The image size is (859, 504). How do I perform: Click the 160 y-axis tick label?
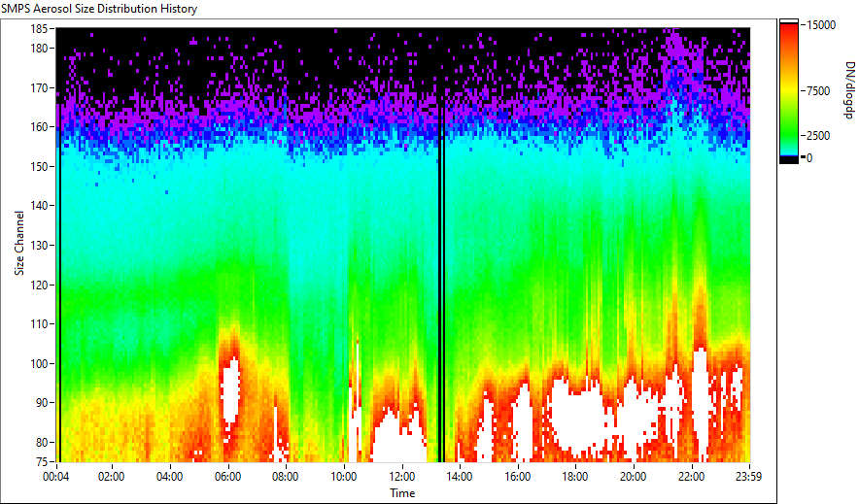tap(39, 127)
